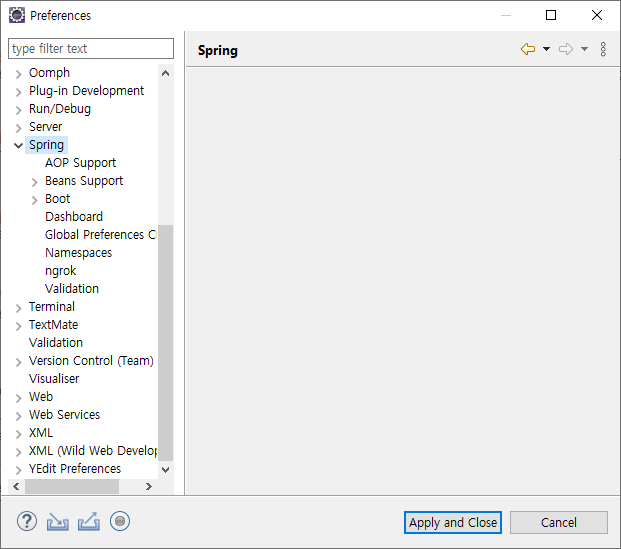Viewport: 621px width, 549px height.
Task: Expand the Version Control (Team) node
Action: click(18, 362)
